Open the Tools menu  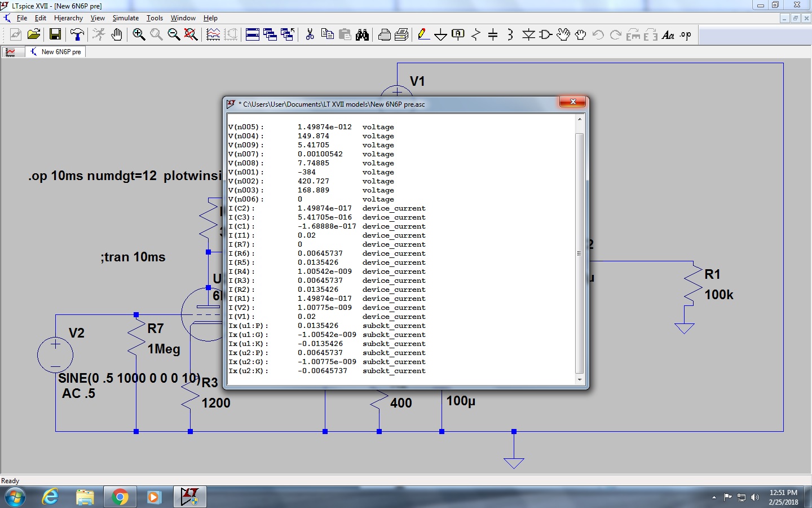point(155,18)
